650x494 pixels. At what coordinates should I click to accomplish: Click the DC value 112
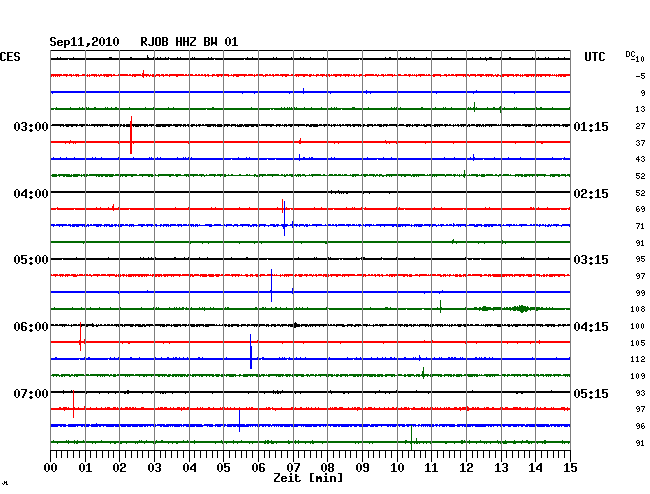coord(638,359)
